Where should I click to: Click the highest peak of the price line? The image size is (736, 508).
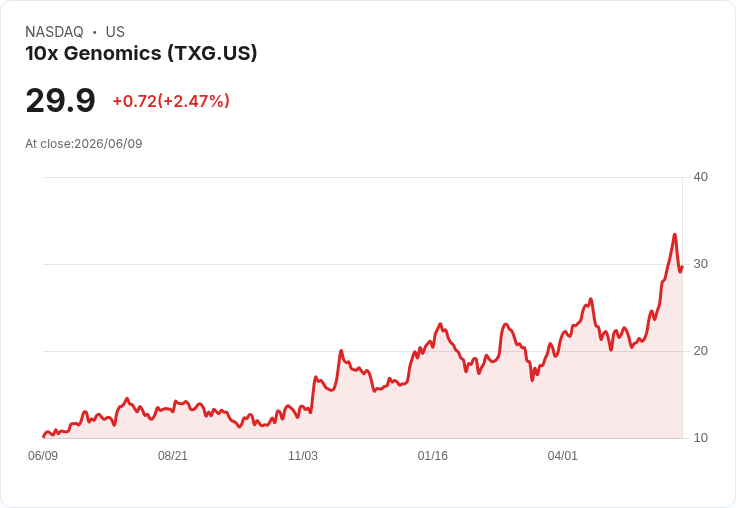[x=675, y=234]
